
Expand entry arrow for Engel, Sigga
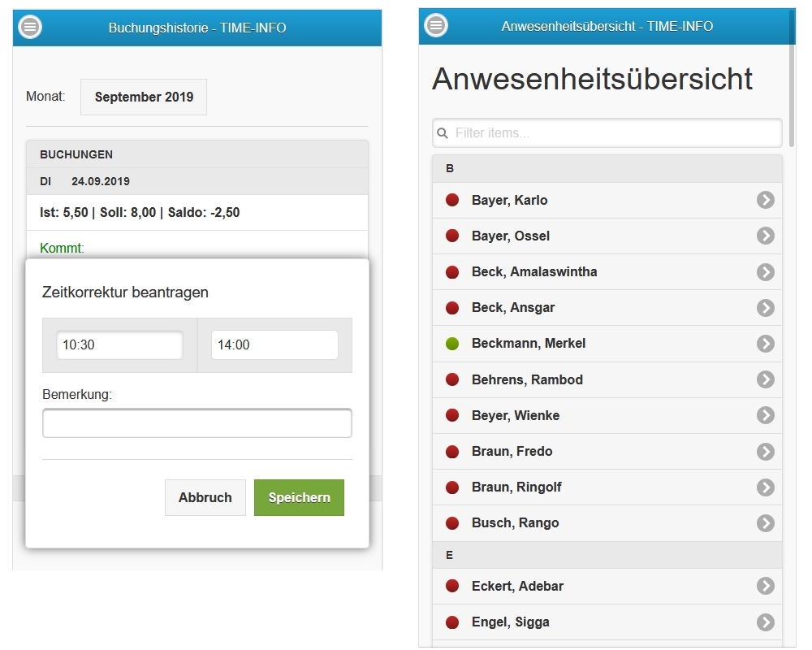coord(765,622)
